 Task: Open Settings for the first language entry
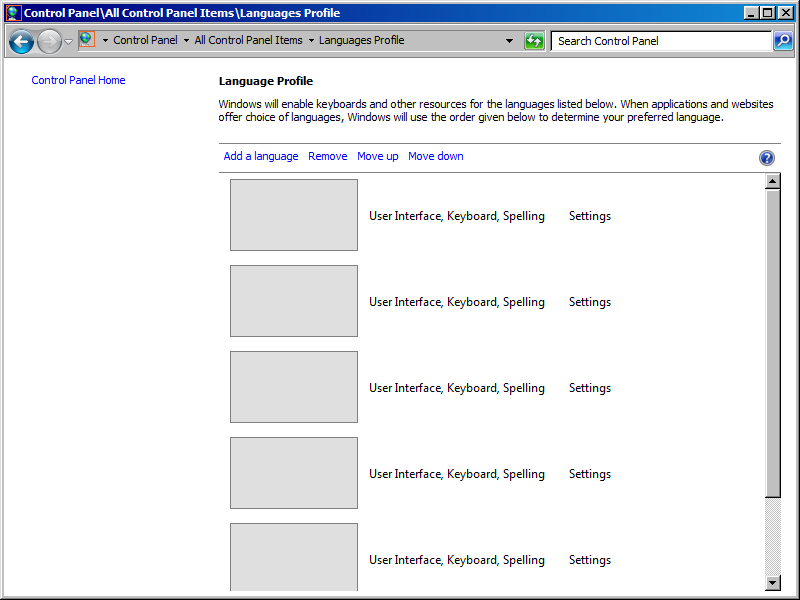(x=589, y=215)
